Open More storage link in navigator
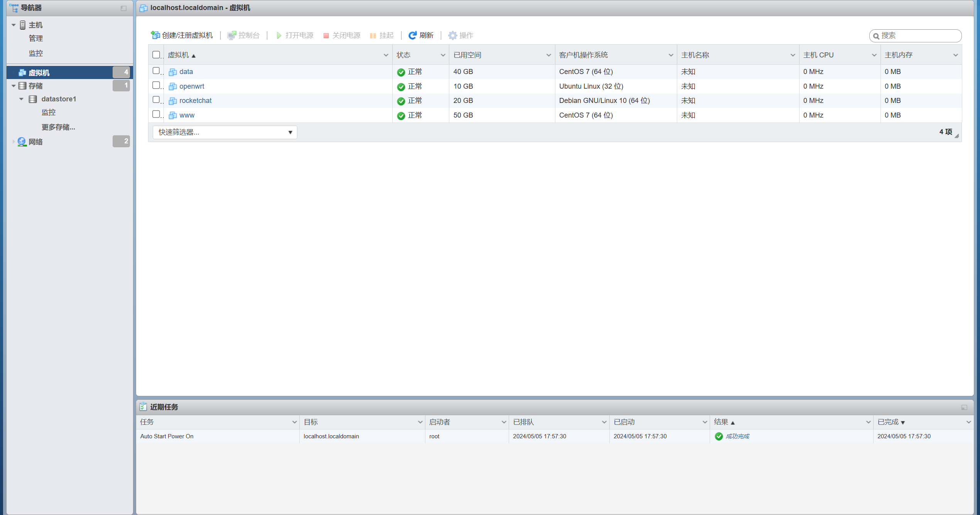Viewport: 980px width, 515px height. pos(58,127)
